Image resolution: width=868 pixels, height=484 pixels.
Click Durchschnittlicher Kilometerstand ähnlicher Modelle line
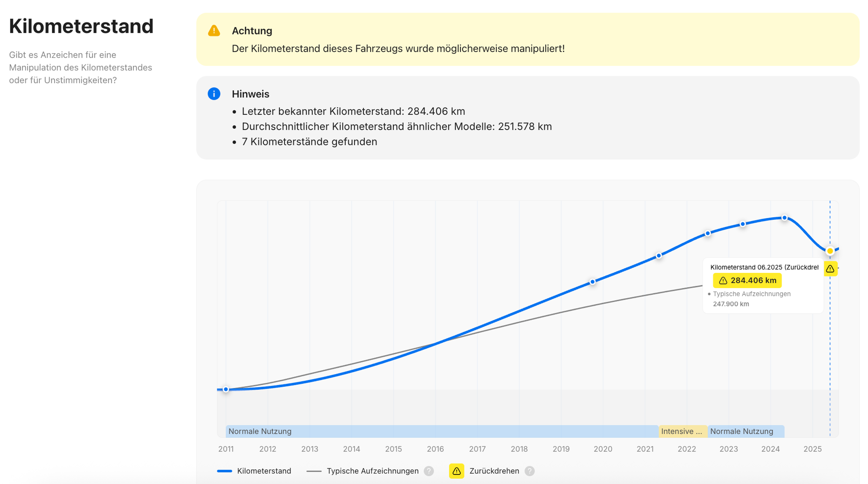[x=397, y=126]
